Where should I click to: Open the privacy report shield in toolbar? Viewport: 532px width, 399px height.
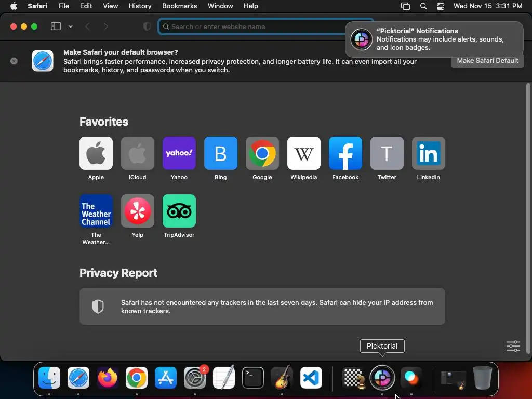click(147, 26)
